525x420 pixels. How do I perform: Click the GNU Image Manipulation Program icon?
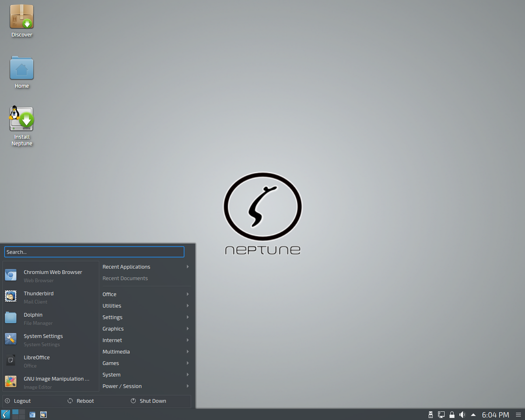click(11, 382)
